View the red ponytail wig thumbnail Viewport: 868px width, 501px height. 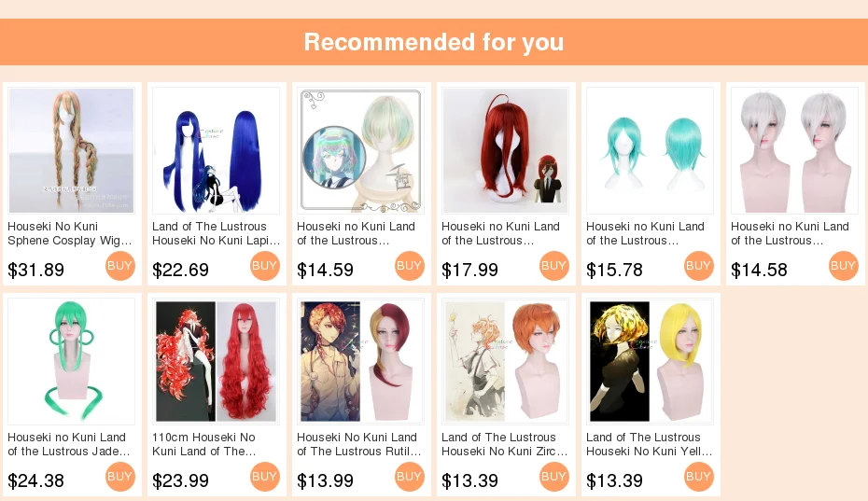tap(506, 150)
